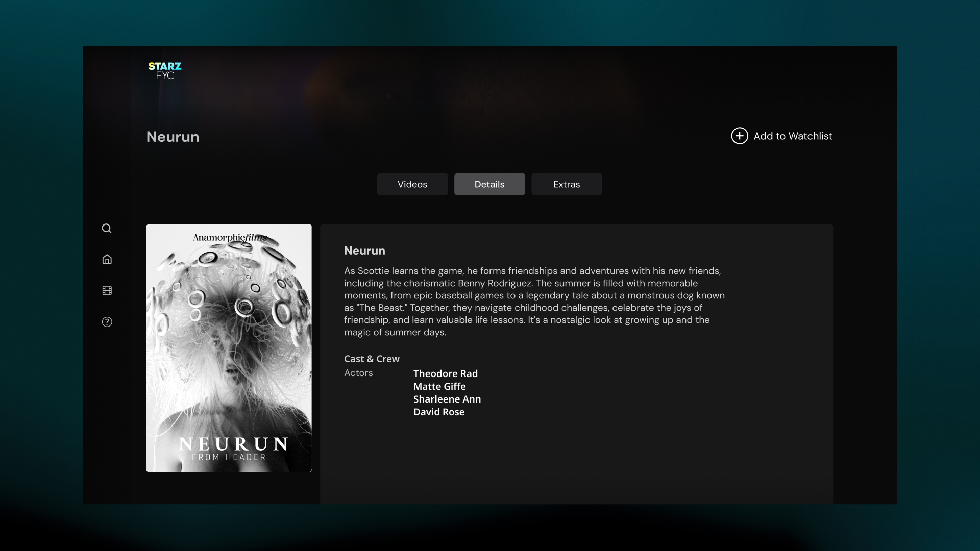The image size is (980, 551).
Task: Click the Neurun page title at top
Action: coord(173,137)
